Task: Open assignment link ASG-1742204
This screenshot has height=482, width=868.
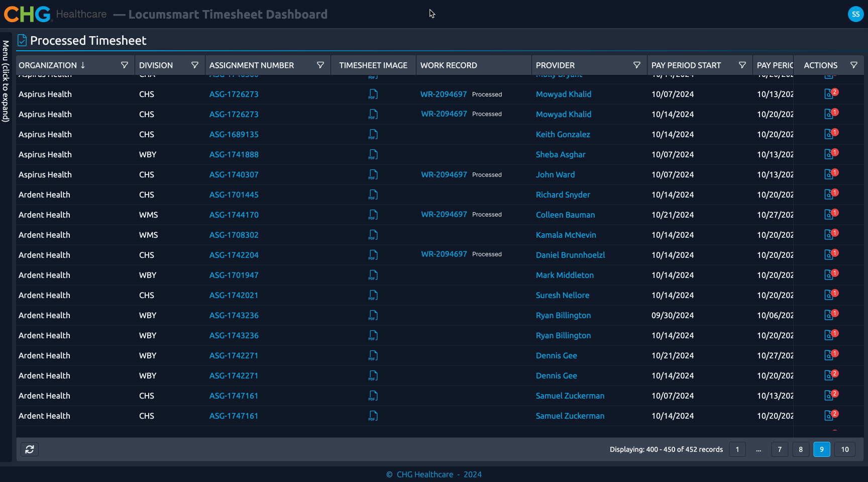Action: 234,255
